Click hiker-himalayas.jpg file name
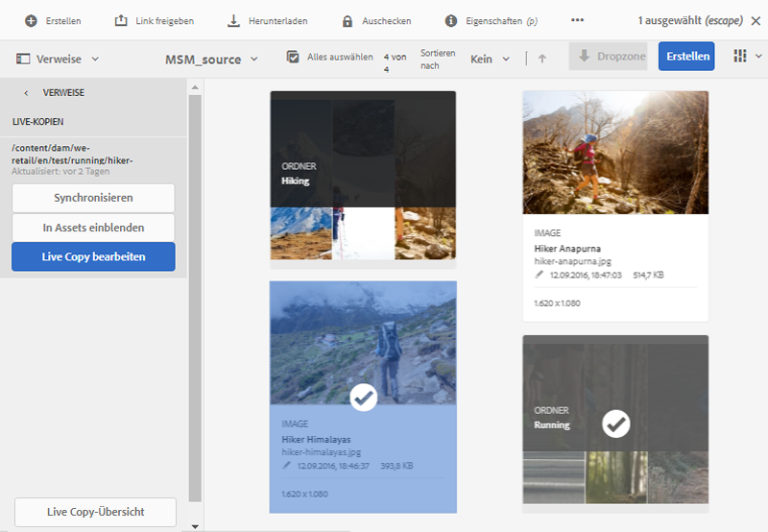The height and width of the screenshot is (532, 768). pos(322,452)
